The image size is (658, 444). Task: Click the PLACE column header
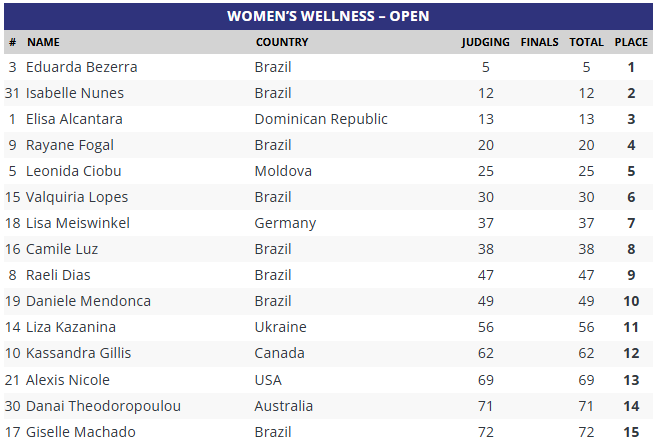(x=631, y=42)
